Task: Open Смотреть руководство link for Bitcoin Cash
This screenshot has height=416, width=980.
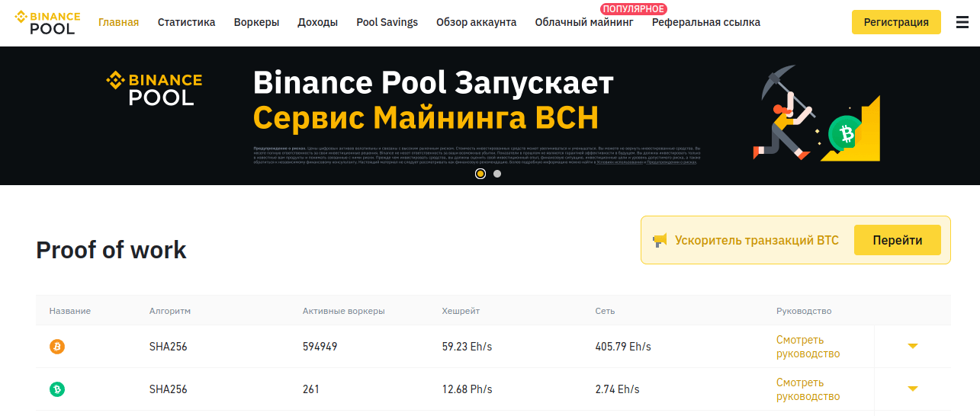Action: (x=808, y=389)
